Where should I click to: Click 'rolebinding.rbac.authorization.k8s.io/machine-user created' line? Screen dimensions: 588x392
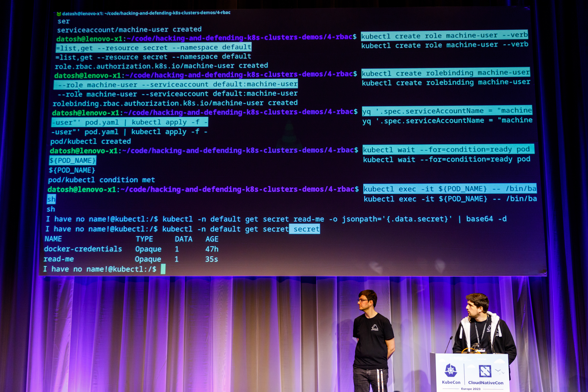[175, 103]
